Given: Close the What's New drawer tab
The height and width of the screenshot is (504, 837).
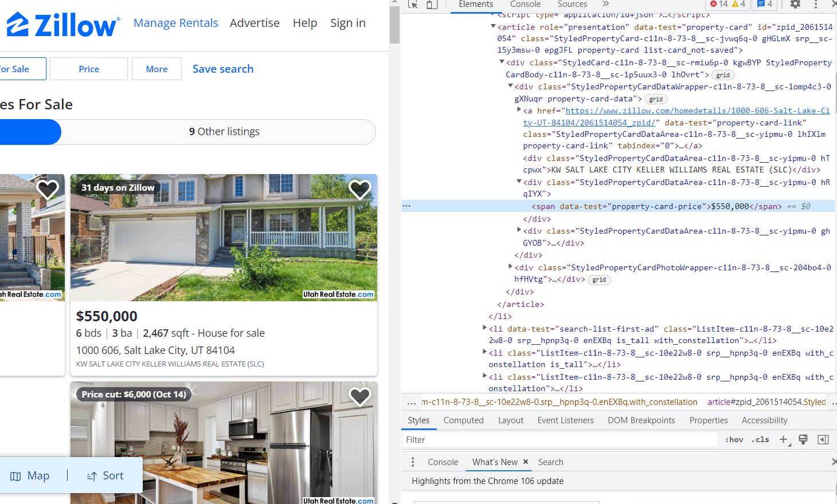Looking at the screenshot, I should coord(525,462).
